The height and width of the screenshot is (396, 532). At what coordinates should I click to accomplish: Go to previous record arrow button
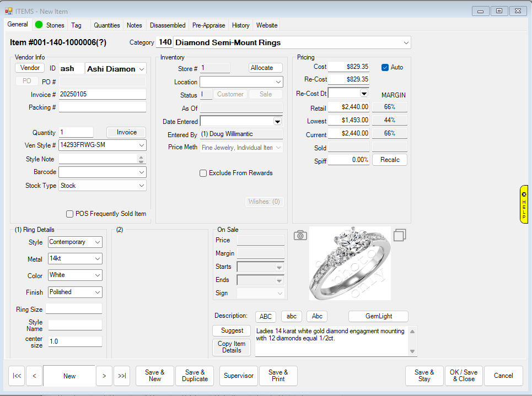pyautogui.click(x=34, y=376)
